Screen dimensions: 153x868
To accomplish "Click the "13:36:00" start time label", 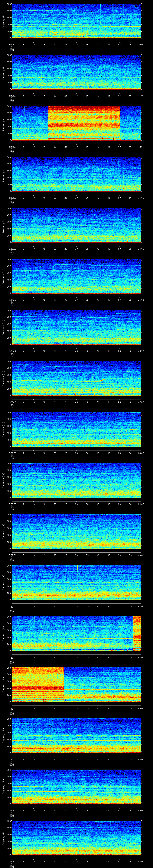I will tap(12, 402).
